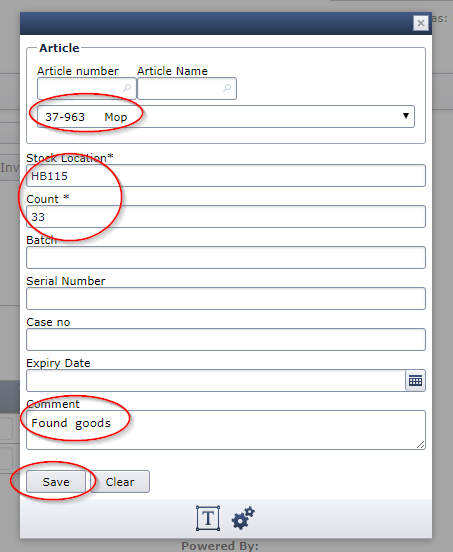The height and width of the screenshot is (552, 453).
Task: Focus the Article number search field
Action: point(87,88)
